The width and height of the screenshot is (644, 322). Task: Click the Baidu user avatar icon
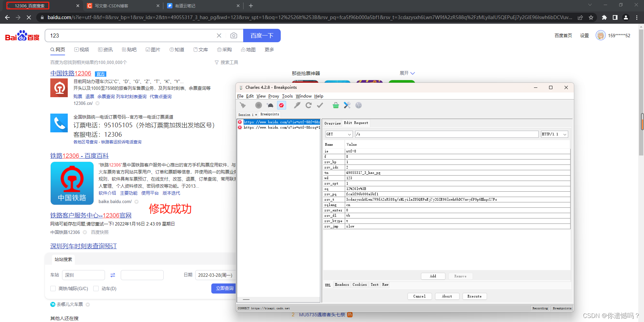(600, 35)
